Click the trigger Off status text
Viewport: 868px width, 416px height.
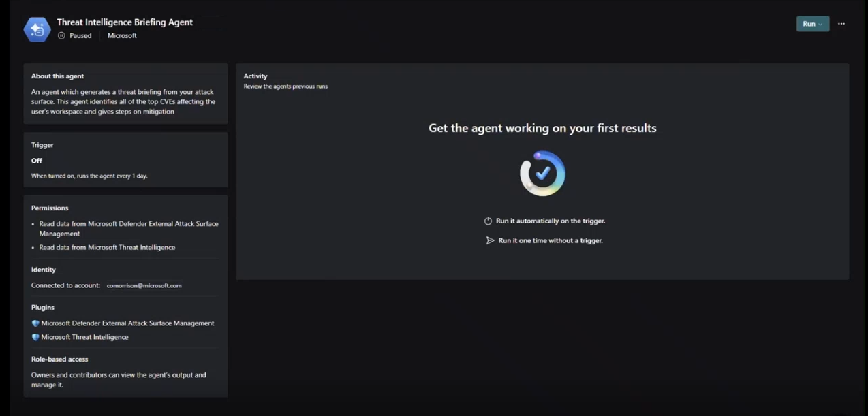tap(37, 161)
